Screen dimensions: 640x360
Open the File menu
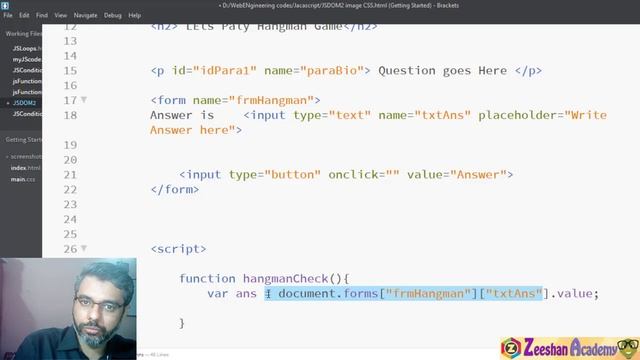pos(8,15)
